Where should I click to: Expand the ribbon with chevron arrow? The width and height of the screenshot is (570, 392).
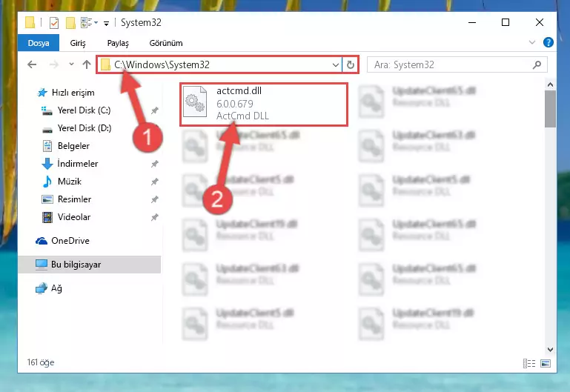[x=532, y=42]
